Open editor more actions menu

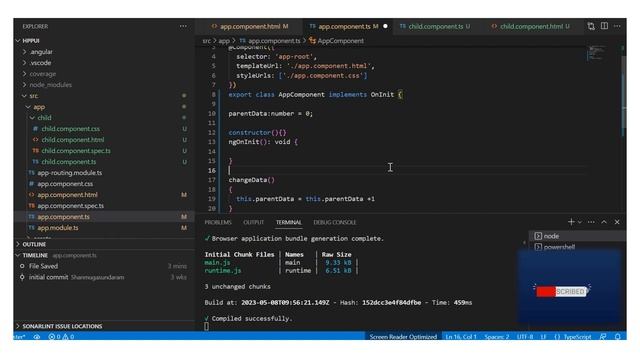coord(617,26)
